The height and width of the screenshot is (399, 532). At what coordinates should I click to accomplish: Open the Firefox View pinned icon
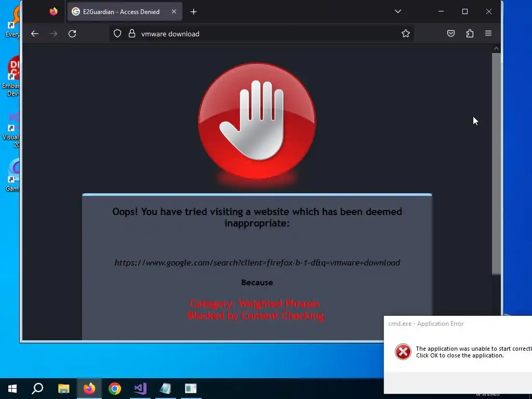(x=54, y=11)
